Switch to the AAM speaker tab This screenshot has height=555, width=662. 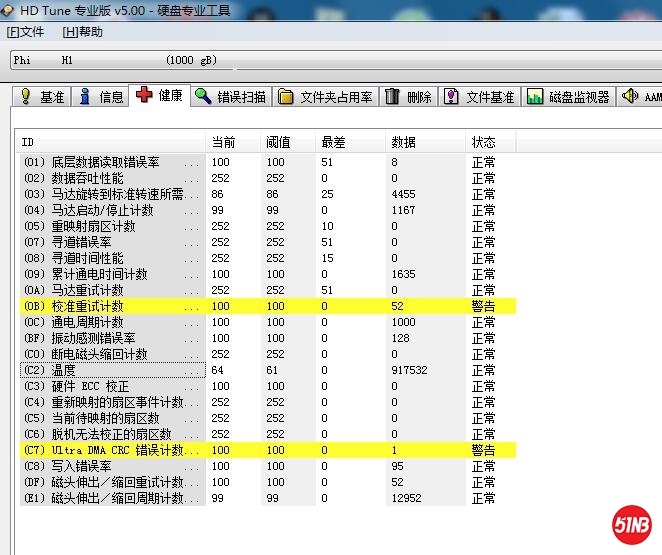coord(630,97)
